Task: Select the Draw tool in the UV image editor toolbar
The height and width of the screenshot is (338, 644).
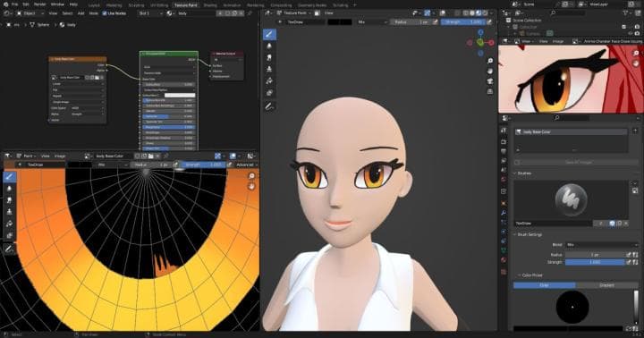Action: (10, 177)
